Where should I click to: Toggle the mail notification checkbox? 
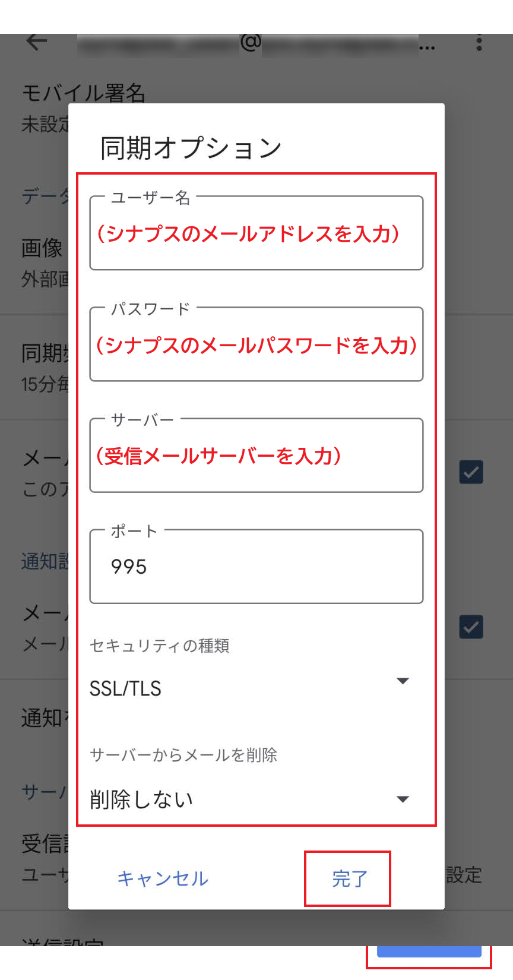pyautogui.click(x=471, y=627)
